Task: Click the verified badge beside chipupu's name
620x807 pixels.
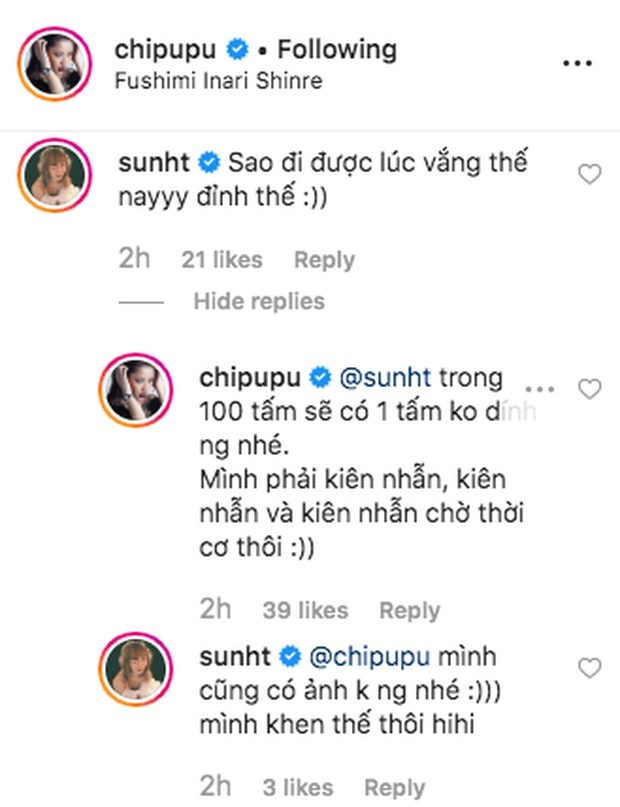Action: click(x=235, y=45)
